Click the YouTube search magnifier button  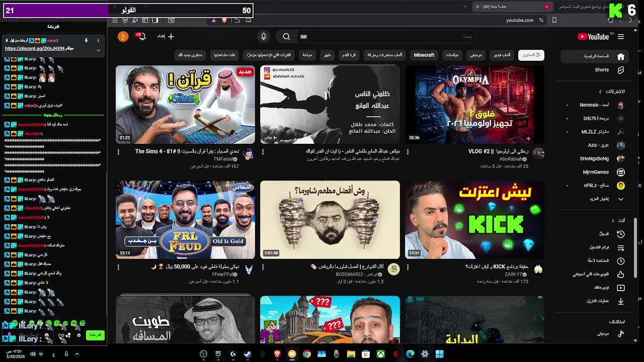(286, 37)
